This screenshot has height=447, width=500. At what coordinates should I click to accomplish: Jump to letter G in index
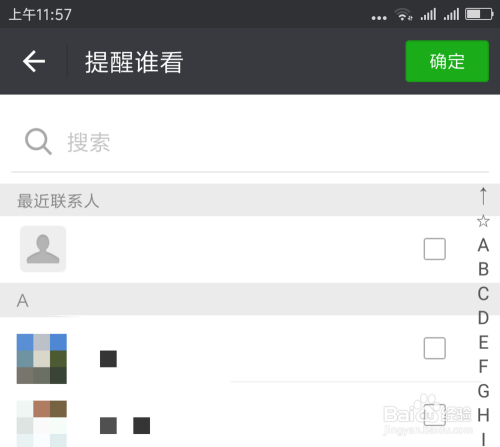pyautogui.click(x=483, y=391)
